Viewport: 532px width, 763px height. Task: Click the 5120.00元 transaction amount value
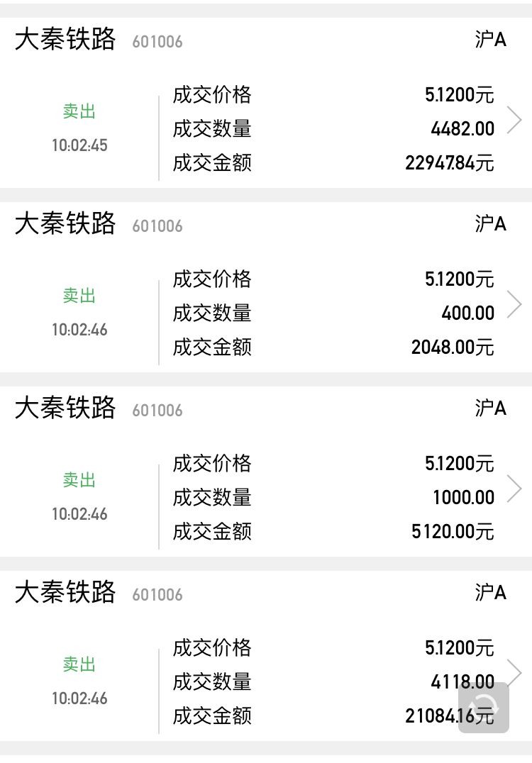tap(453, 532)
